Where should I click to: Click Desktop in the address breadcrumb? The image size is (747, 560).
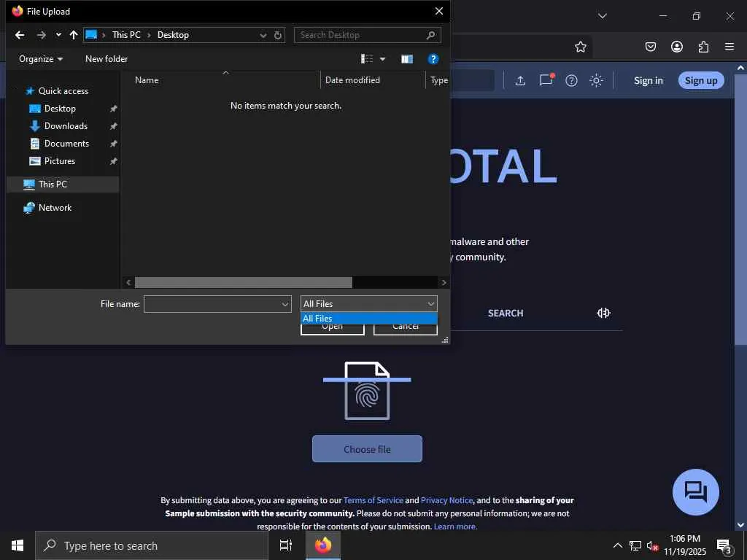(x=173, y=35)
